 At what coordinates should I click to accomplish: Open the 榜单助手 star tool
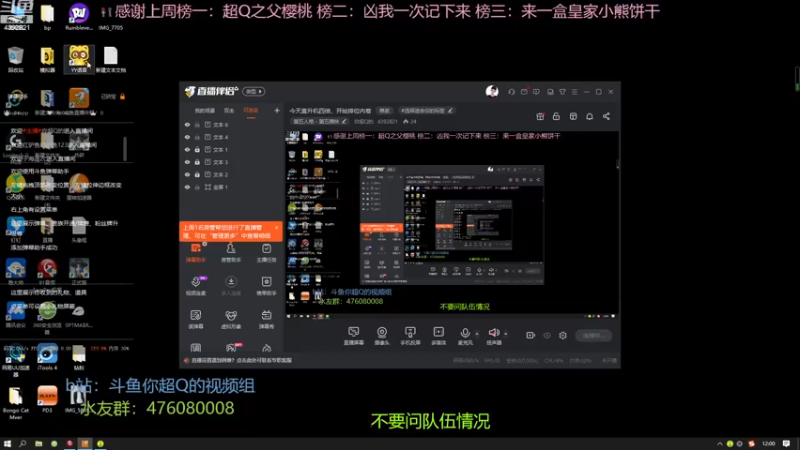[x=266, y=286]
